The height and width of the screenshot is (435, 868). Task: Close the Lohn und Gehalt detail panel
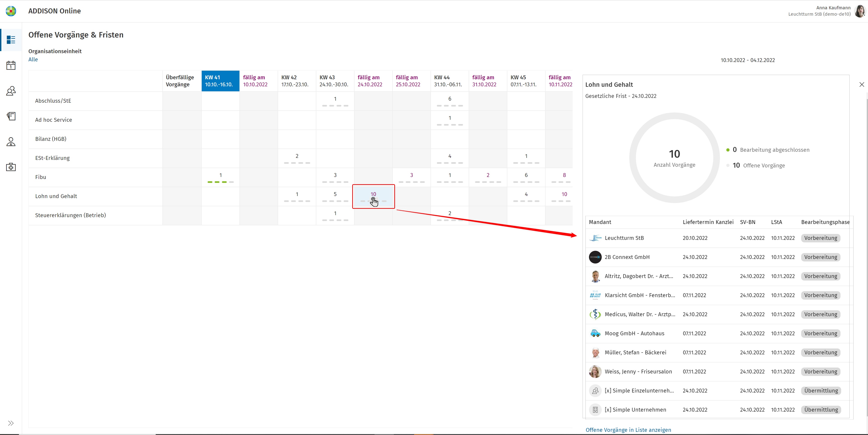860,84
